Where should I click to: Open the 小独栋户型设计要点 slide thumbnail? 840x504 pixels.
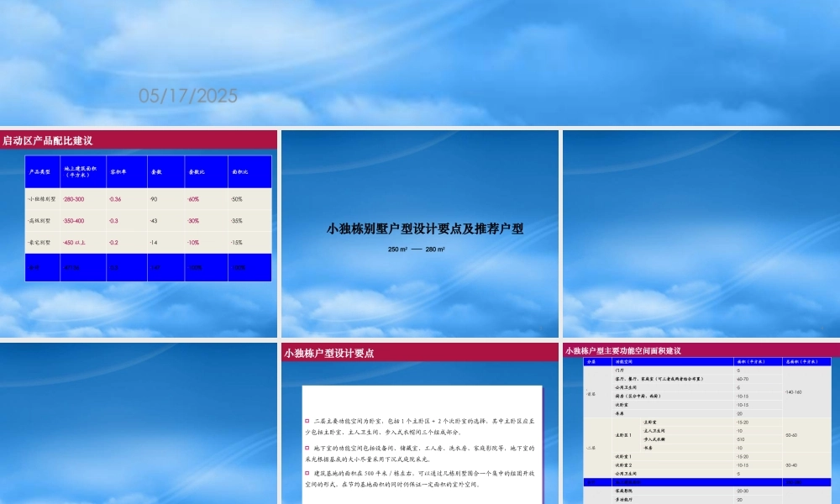[420, 423]
